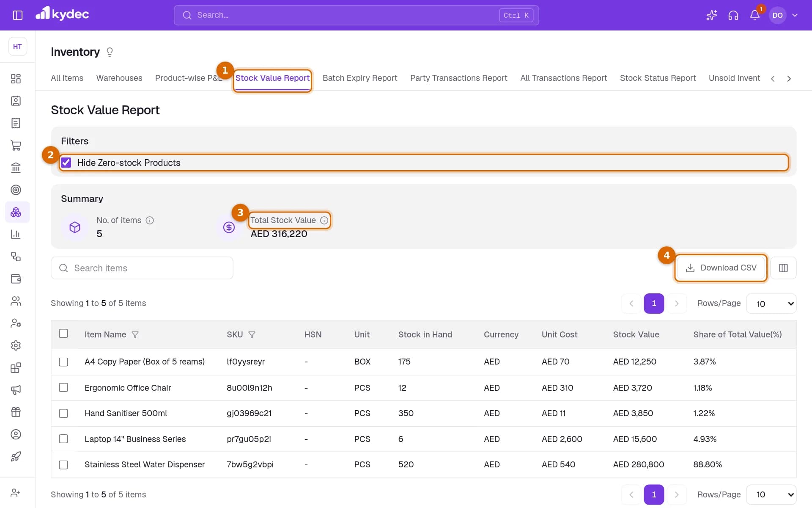Open the AI sparkle assistant icon
812x508 pixels.
[711, 15]
